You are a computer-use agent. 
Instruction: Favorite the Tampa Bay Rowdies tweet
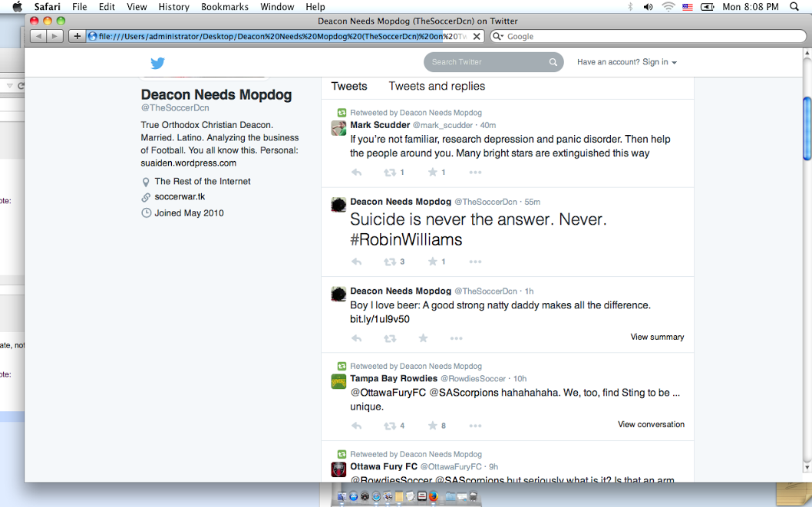pyautogui.click(x=432, y=425)
